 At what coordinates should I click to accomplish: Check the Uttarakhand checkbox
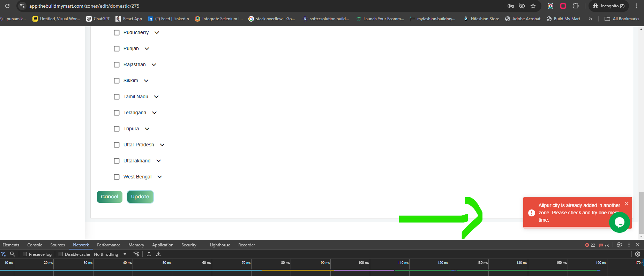click(x=117, y=161)
